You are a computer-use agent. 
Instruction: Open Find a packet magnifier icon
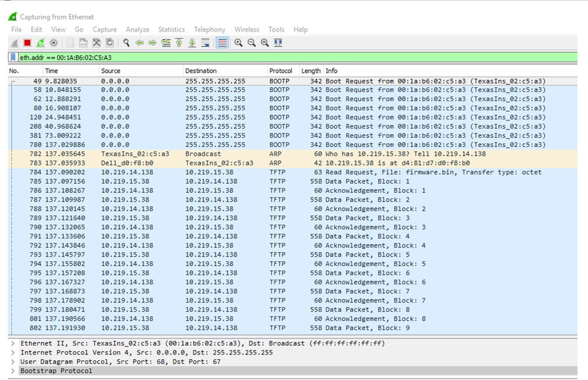127,43
